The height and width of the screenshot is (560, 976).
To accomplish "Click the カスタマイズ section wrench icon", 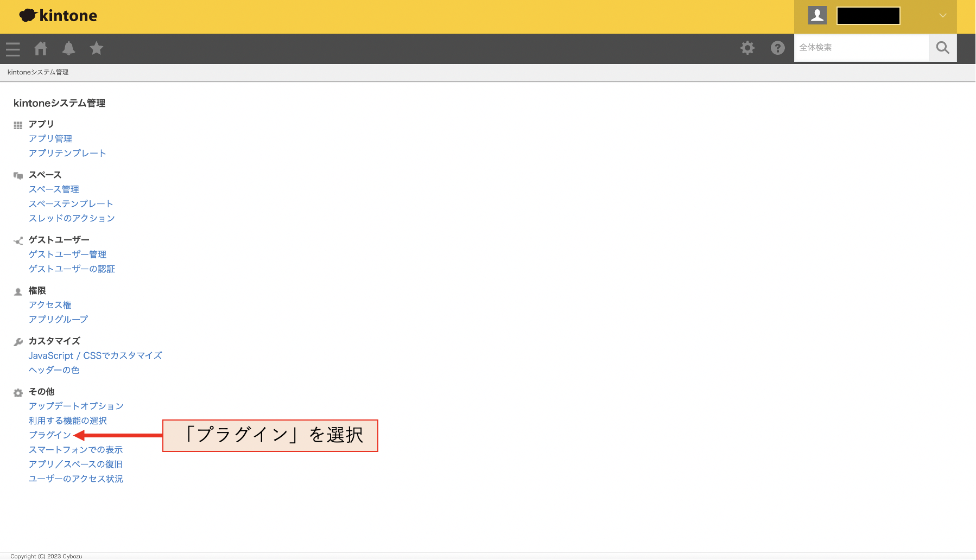I will [18, 342].
